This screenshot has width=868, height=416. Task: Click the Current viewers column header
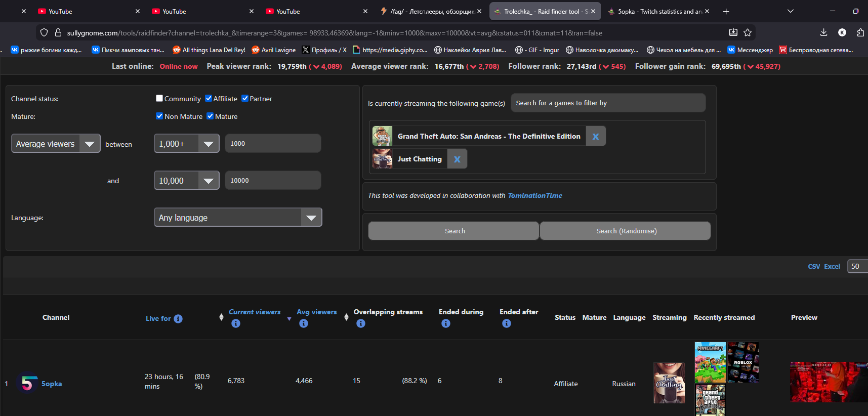[255, 312]
